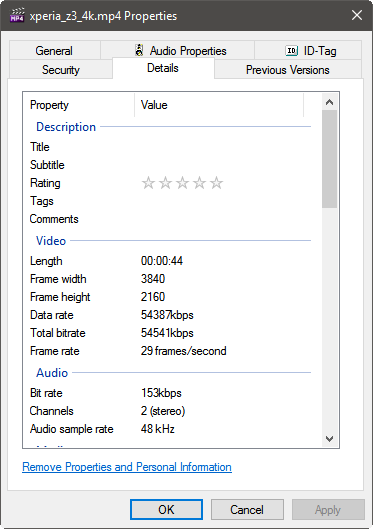Click the scroll down arrow
Image resolution: width=373 pixels, height=529 pixels.
[x=329, y=439]
